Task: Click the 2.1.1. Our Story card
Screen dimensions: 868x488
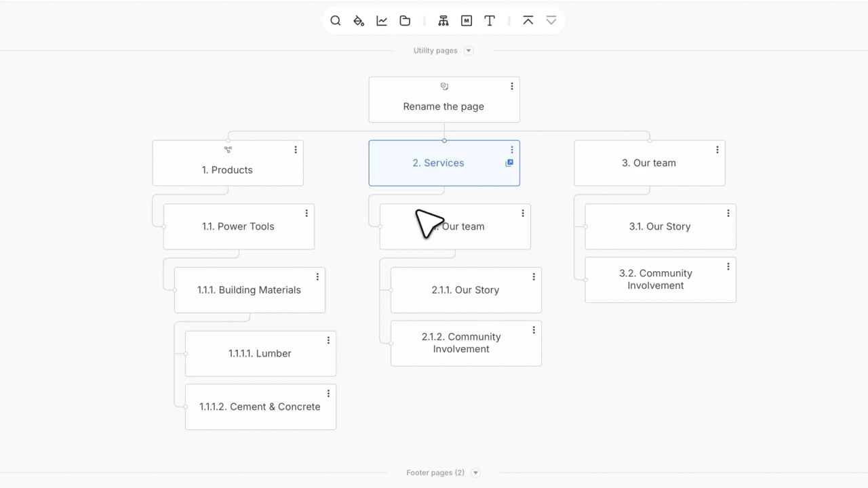Action: point(465,290)
